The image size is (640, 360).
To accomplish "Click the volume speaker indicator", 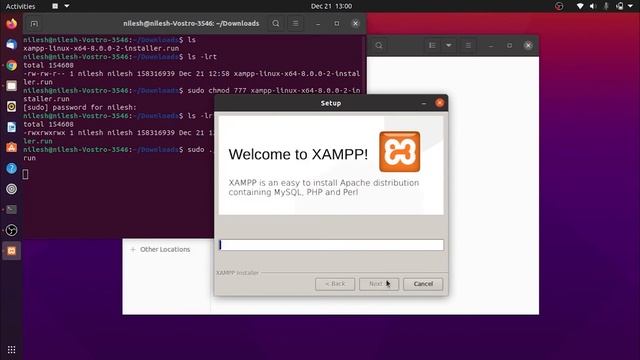I will [x=593, y=6].
